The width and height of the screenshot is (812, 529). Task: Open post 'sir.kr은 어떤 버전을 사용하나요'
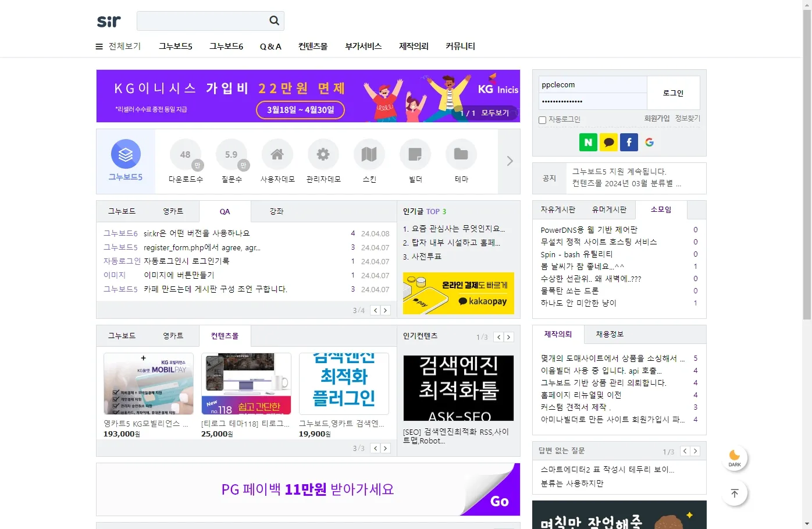(x=197, y=233)
